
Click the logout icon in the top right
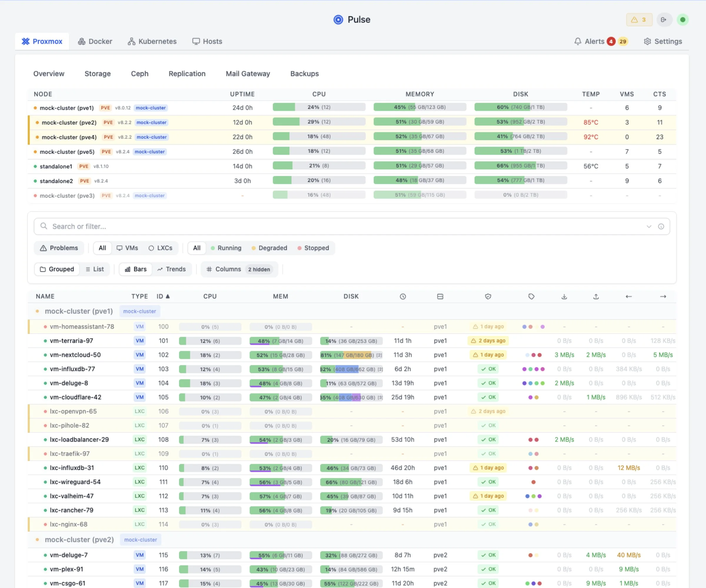664,19
